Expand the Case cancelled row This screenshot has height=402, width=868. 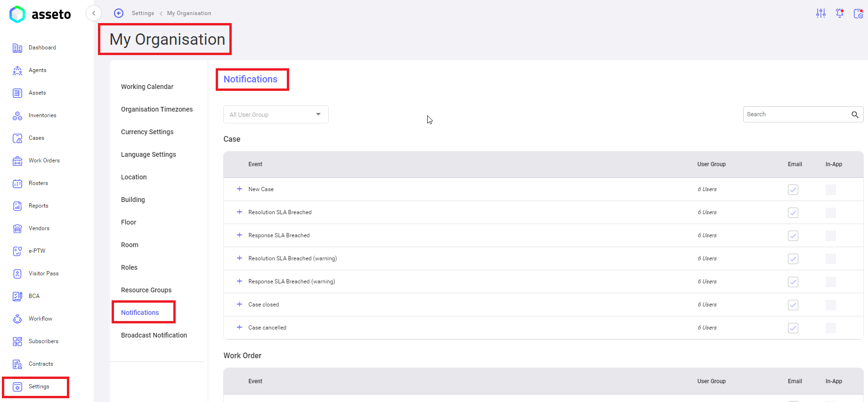239,327
